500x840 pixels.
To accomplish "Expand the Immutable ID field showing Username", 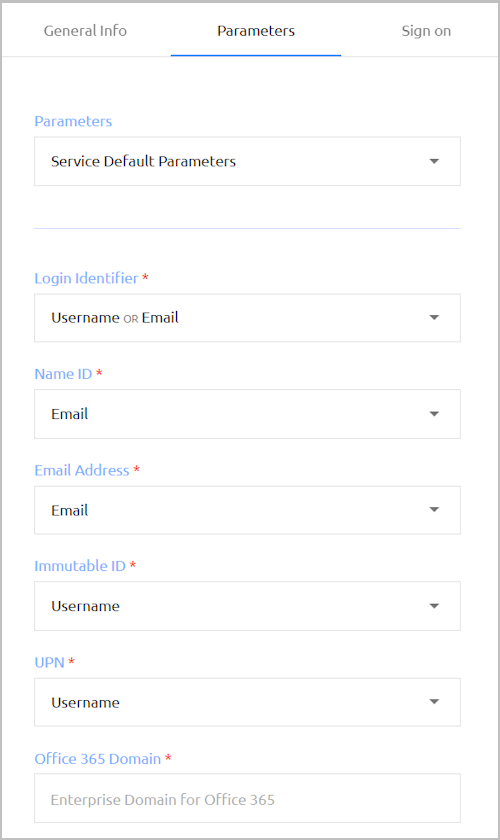I will 247,606.
